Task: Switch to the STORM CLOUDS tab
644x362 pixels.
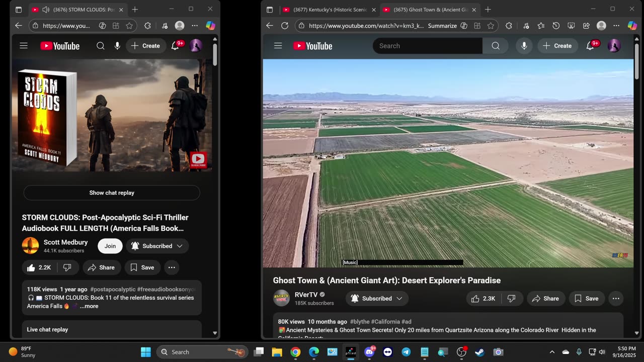Action: coord(77,10)
